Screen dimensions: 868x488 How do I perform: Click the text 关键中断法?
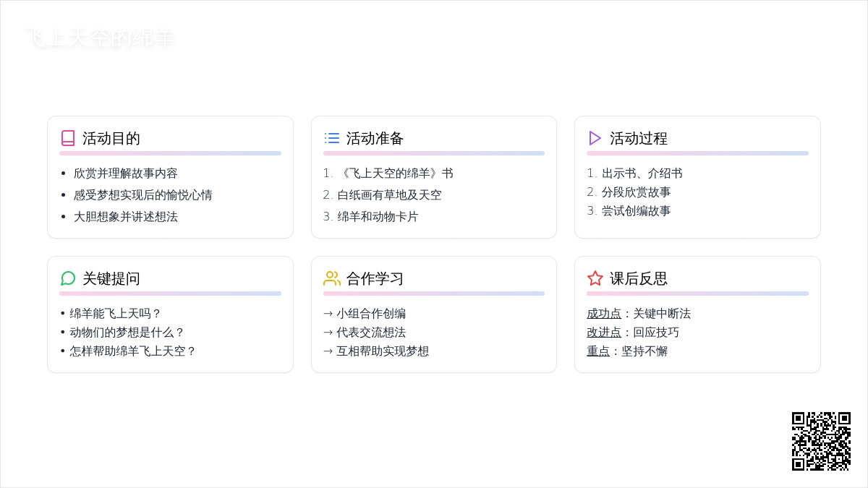click(662, 314)
